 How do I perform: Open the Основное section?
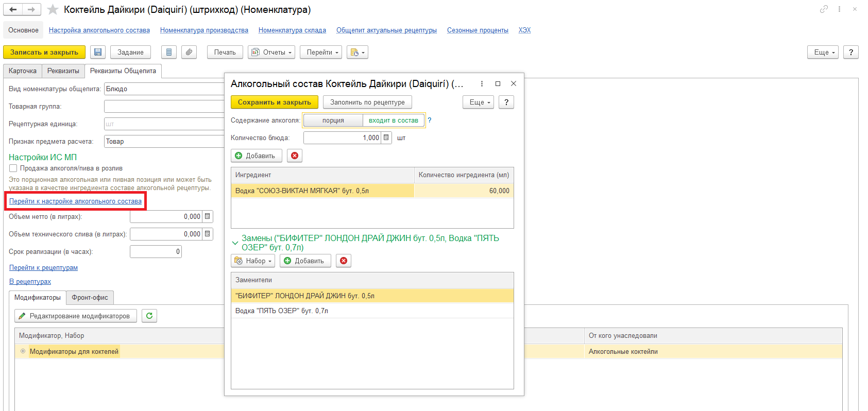[23, 30]
